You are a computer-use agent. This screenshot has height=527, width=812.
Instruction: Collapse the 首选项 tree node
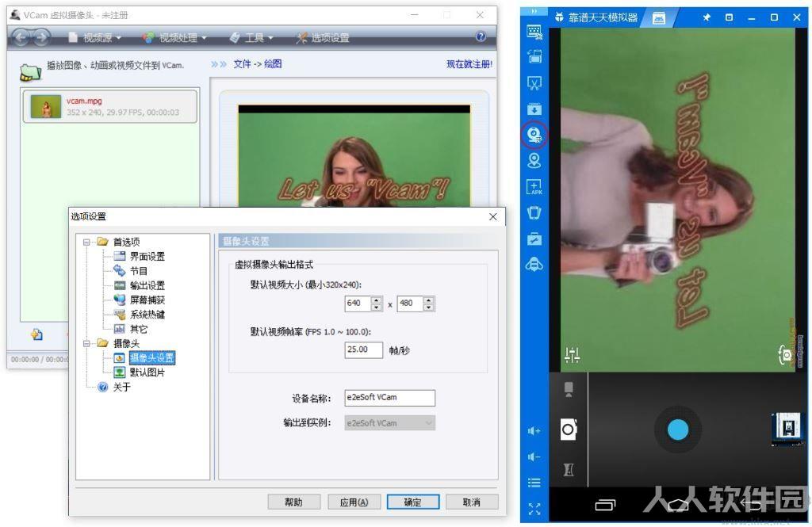tap(86, 242)
